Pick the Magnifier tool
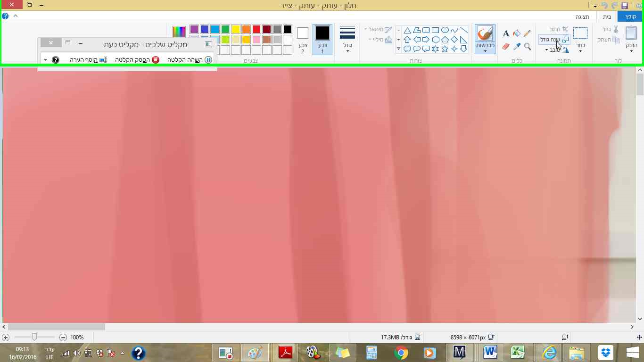 click(x=527, y=47)
